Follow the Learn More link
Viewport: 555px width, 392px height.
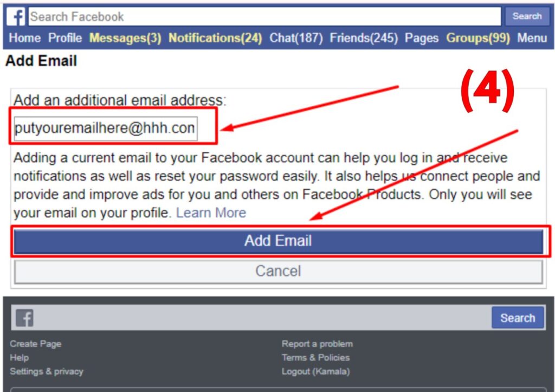211,213
